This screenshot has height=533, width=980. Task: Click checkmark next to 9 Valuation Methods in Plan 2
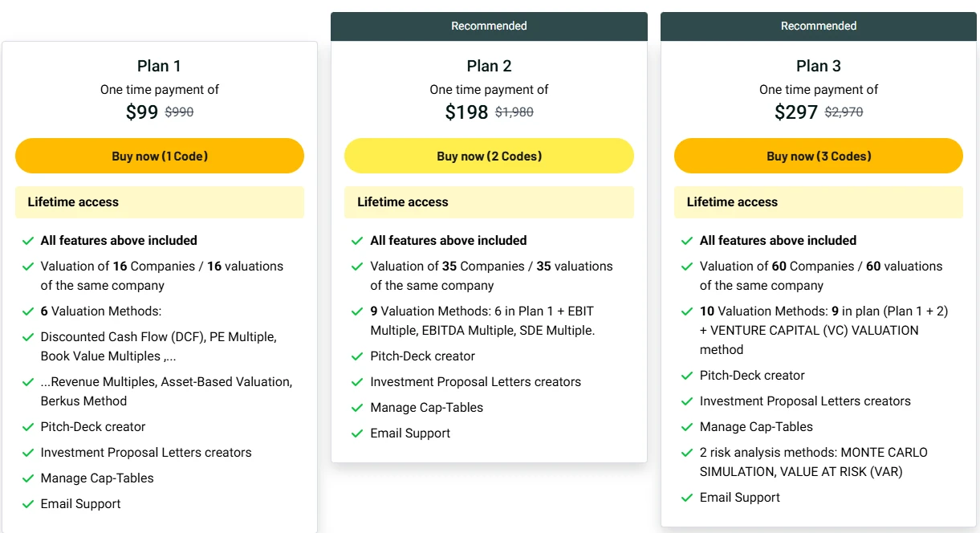(357, 311)
